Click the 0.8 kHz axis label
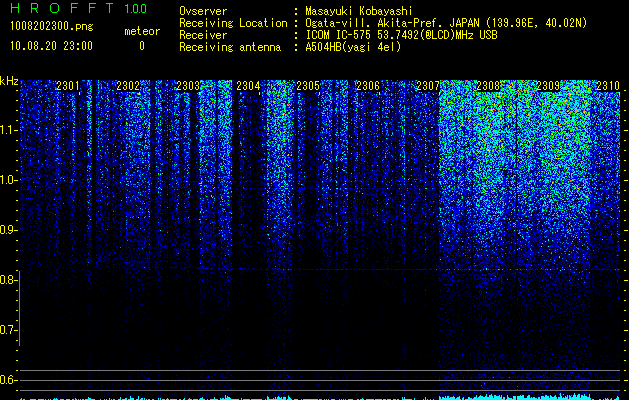The height and width of the screenshot is (400, 629). tap(8, 280)
